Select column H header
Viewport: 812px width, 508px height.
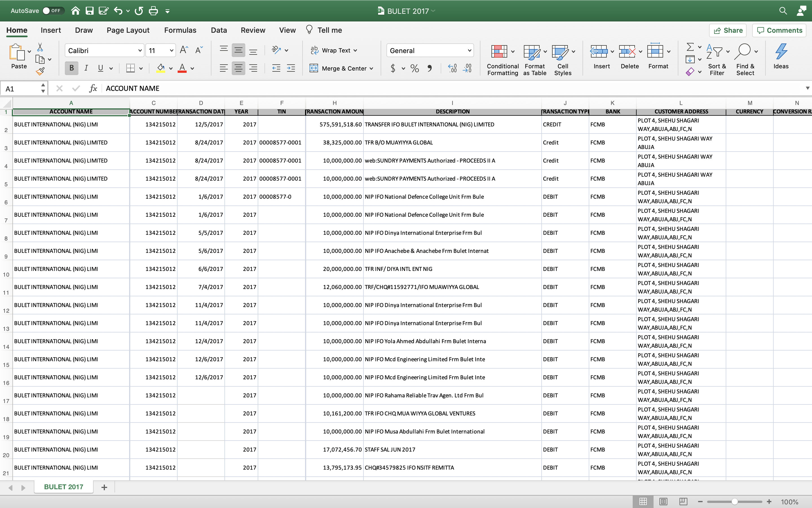(334, 103)
